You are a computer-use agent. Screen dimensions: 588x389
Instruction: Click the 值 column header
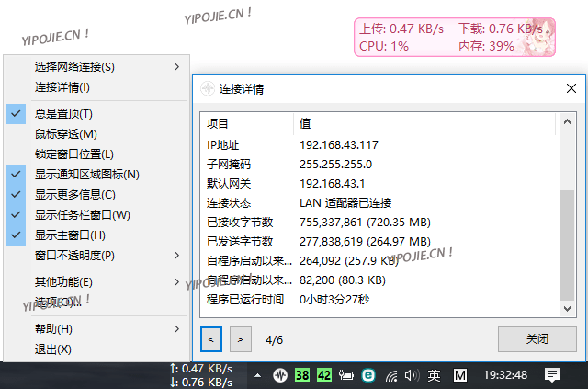[424, 123]
